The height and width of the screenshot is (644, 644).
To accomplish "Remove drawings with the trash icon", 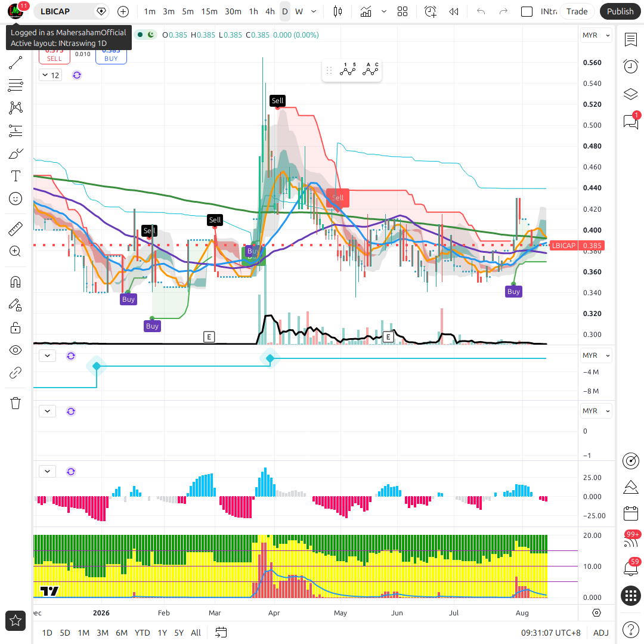I will pos(16,403).
